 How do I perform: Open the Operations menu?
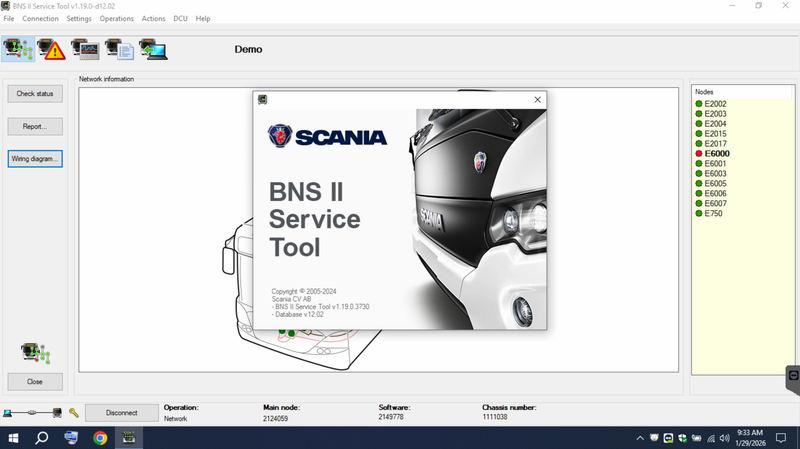tap(116, 19)
